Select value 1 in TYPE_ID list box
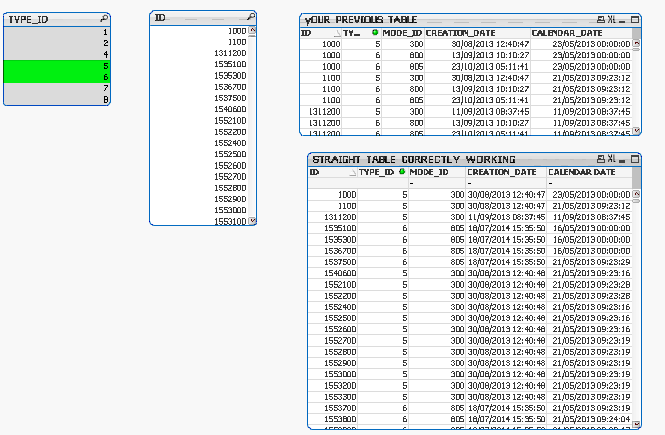Image resolution: width=665 pixels, height=435 pixels. click(x=57, y=32)
